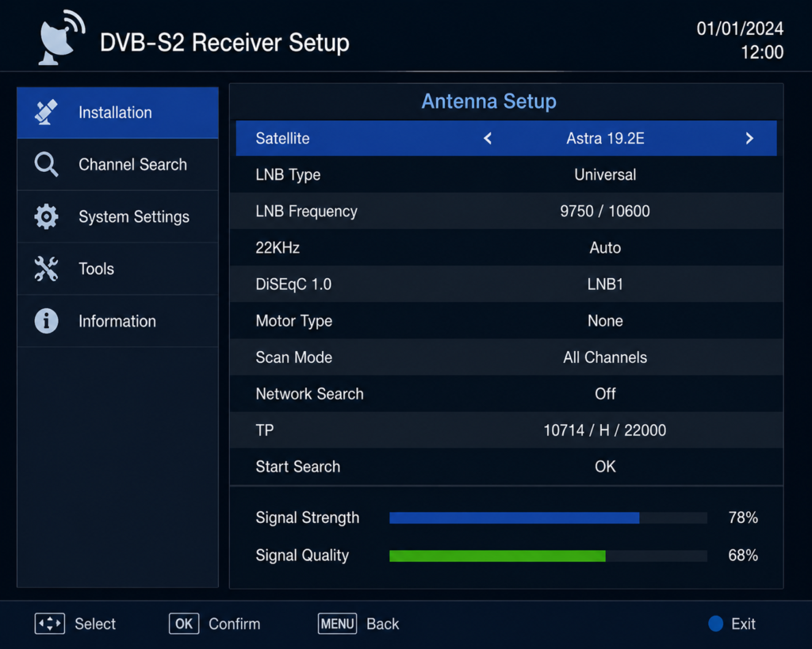Change the 22KHz Auto setting
812x649 pixels.
coord(605,248)
